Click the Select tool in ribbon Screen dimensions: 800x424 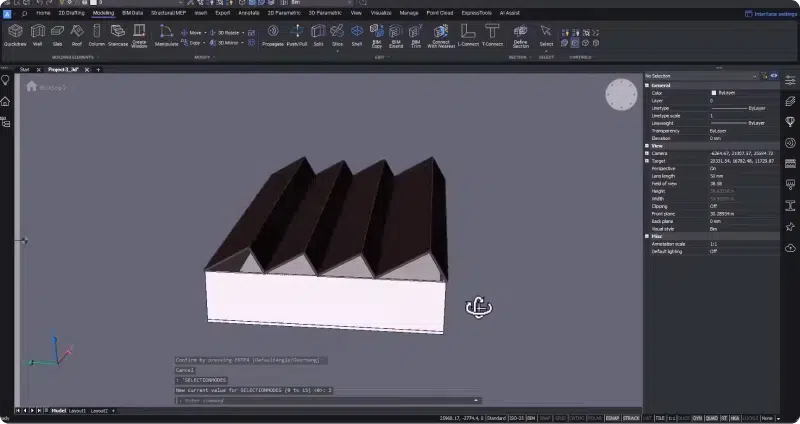click(x=546, y=35)
